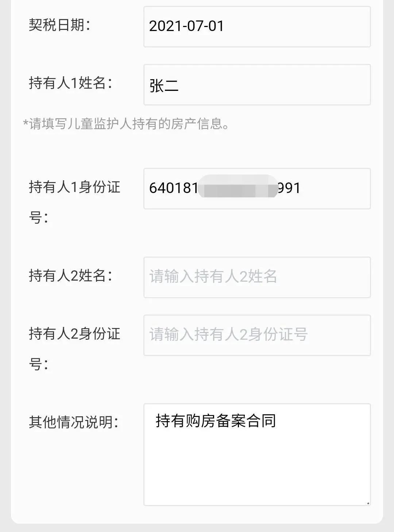
Task: Focus the empty 持有人2身份证号 input field
Action: 257,335
